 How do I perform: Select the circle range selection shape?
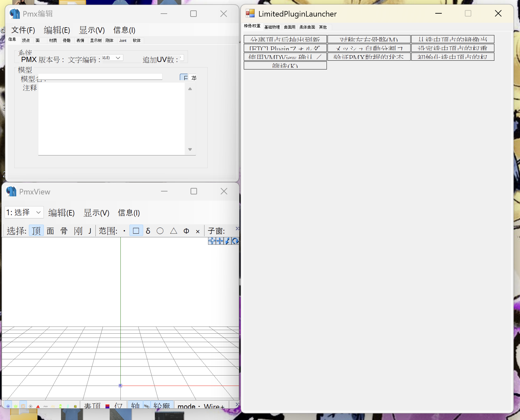160,231
